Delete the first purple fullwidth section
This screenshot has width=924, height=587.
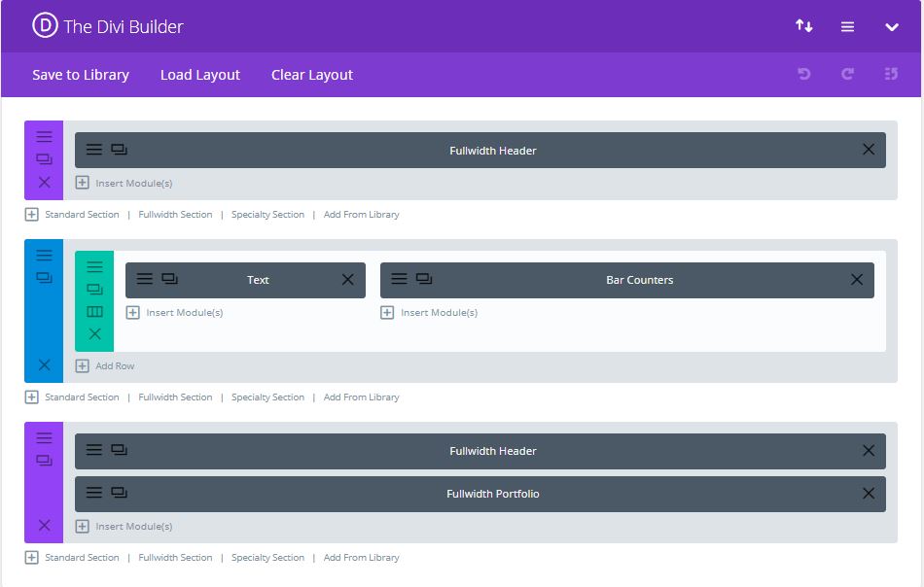click(44, 182)
